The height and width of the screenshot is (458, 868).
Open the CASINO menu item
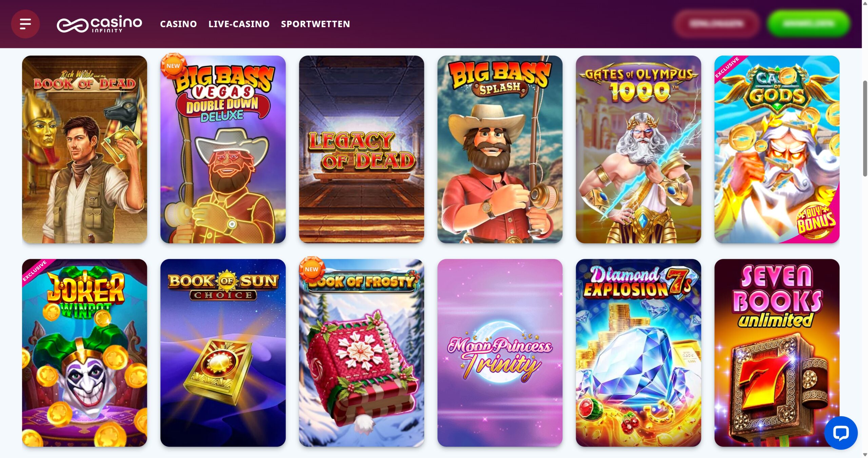[178, 24]
